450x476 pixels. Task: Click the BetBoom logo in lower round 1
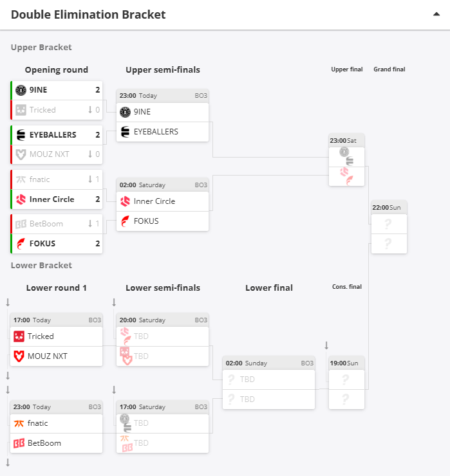(19, 443)
